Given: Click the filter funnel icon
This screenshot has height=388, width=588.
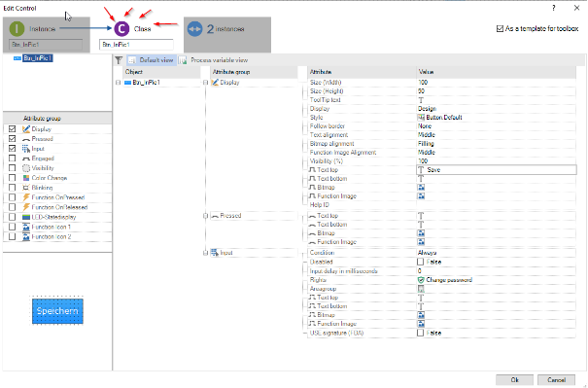Looking at the screenshot, I should point(119,60).
